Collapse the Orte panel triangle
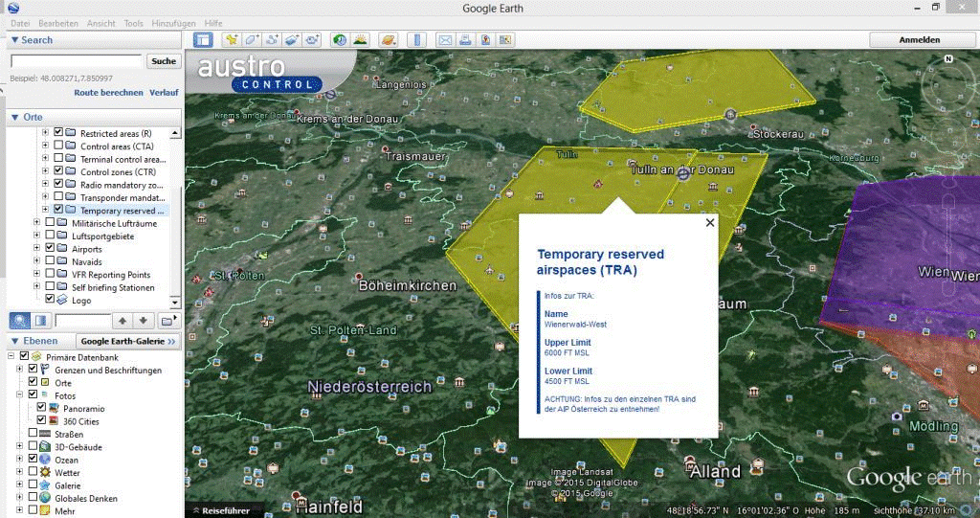The height and width of the screenshot is (518, 980). [14, 117]
